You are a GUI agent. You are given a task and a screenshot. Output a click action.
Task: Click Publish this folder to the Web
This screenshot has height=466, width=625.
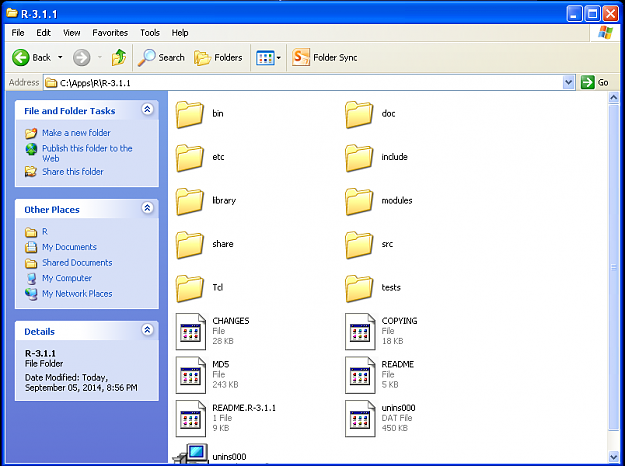pos(87,153)
